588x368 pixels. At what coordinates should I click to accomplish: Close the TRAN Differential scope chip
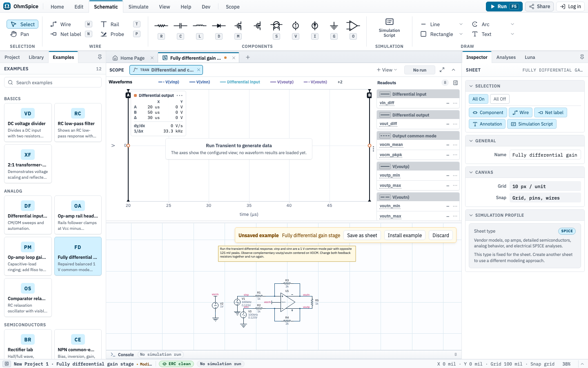pos(199,70)
